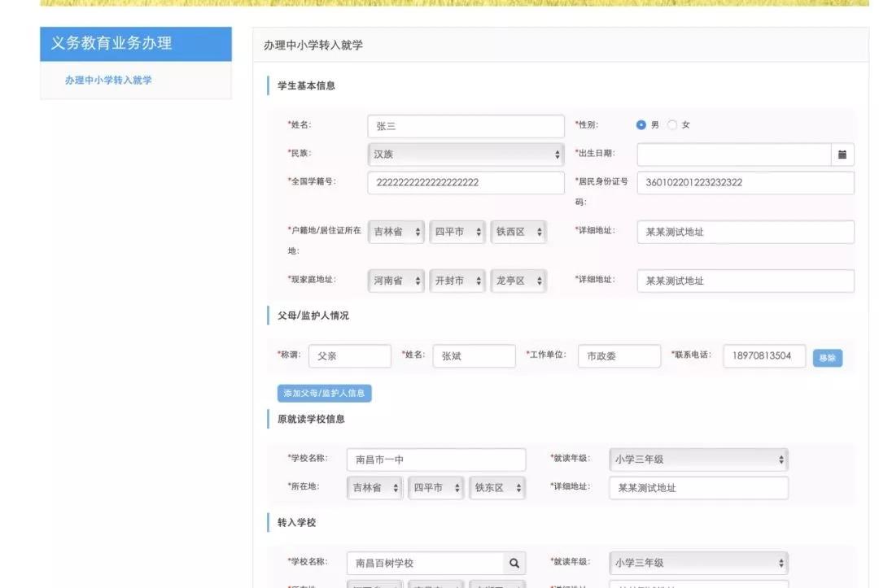Click the 添加父母/监护人信息 button
The height and width of the screenshot is (588, 879).
pos(324,393)
